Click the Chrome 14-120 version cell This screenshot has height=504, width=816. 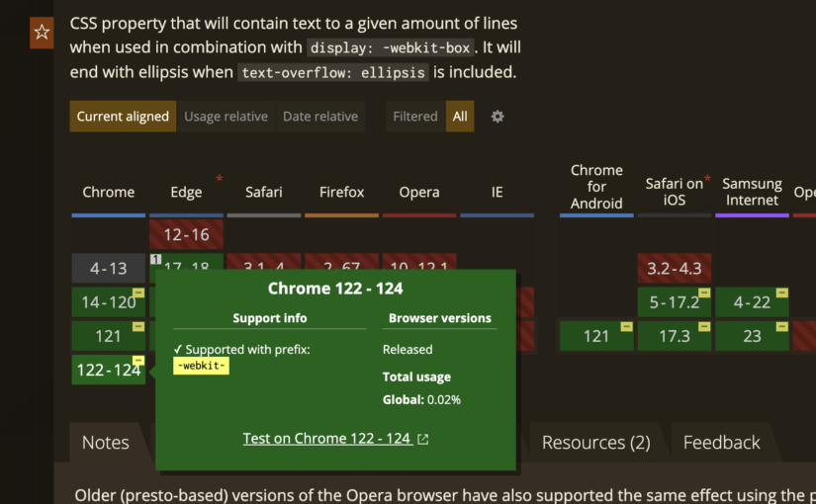(x=108, y=302)
